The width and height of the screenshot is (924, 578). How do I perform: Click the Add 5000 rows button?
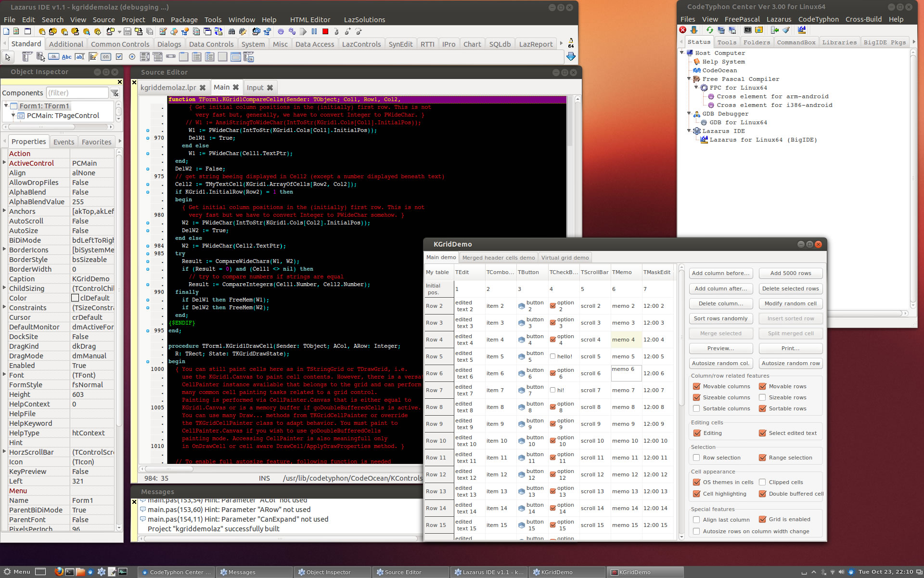[x=790, y=273]
